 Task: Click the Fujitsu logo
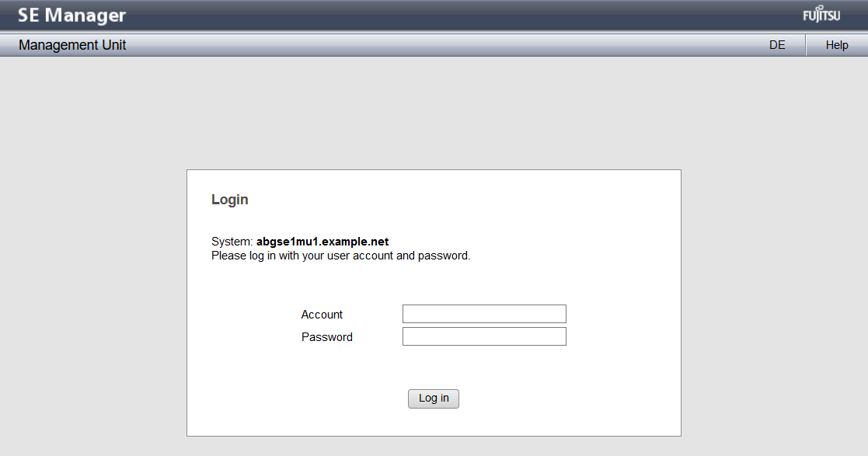click(x=821, y=16)
